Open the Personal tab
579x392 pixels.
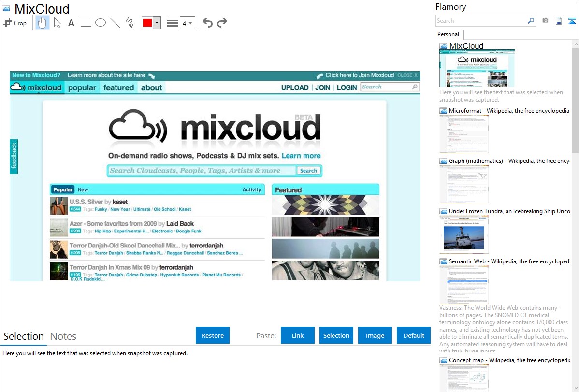449,34
